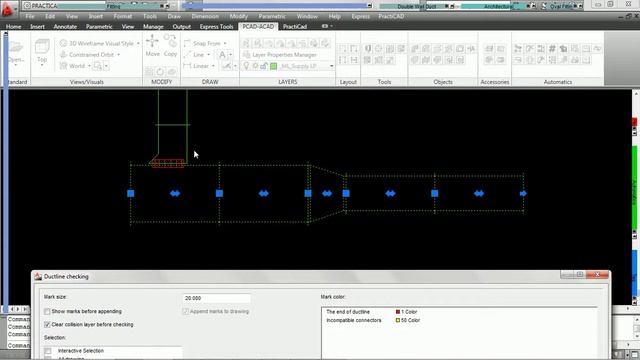Screen dimensions: 640x360
Task: Select 'Incompatible connectors' row
Action: (x=459, y=320)
